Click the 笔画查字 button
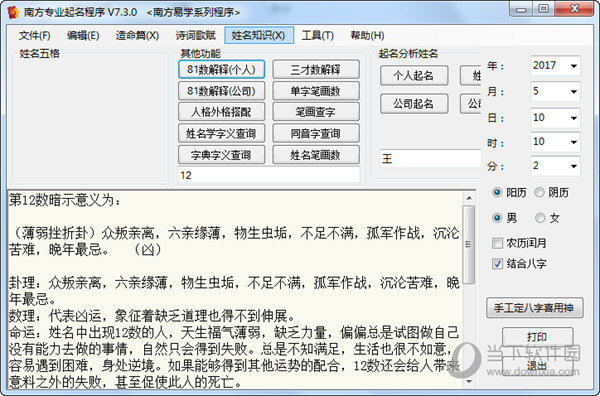Screen dimensions: 600x396 coord(316,112)
